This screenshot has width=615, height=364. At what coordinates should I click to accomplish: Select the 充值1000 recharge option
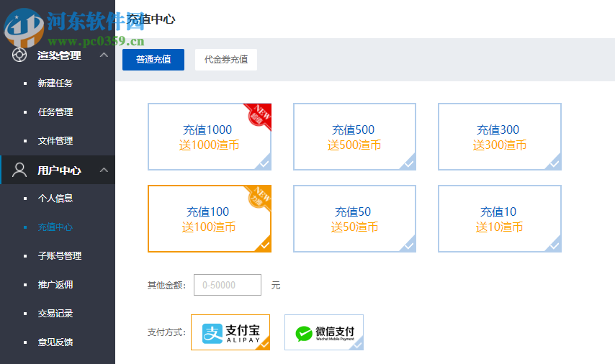[210, 137]
